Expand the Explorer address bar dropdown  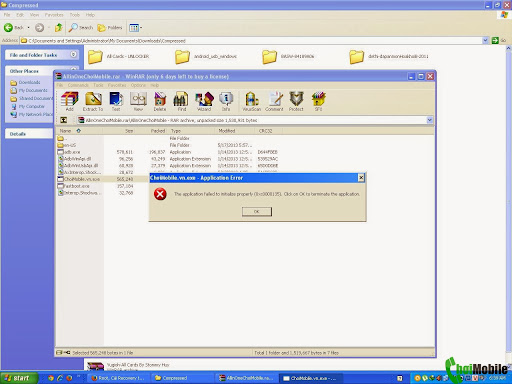485,41
